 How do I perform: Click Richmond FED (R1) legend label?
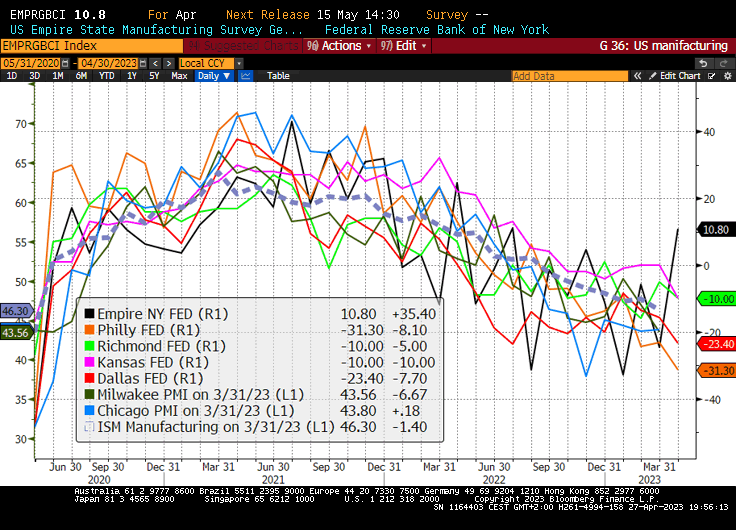161,346
